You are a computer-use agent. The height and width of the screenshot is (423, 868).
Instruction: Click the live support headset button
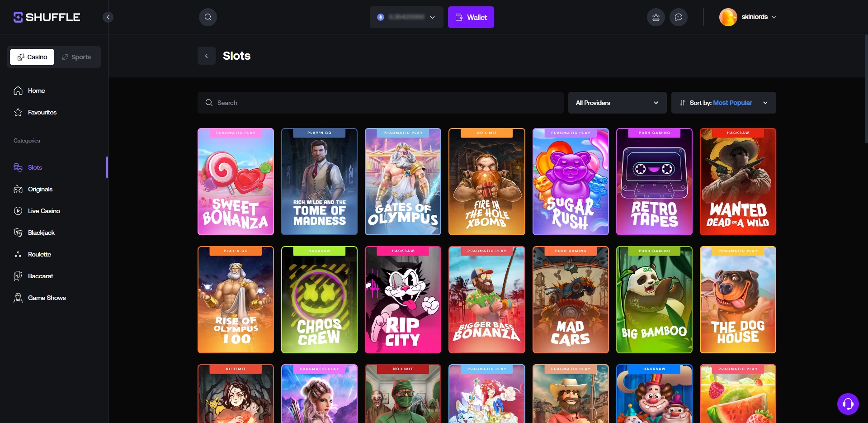[x=848, y=404]
